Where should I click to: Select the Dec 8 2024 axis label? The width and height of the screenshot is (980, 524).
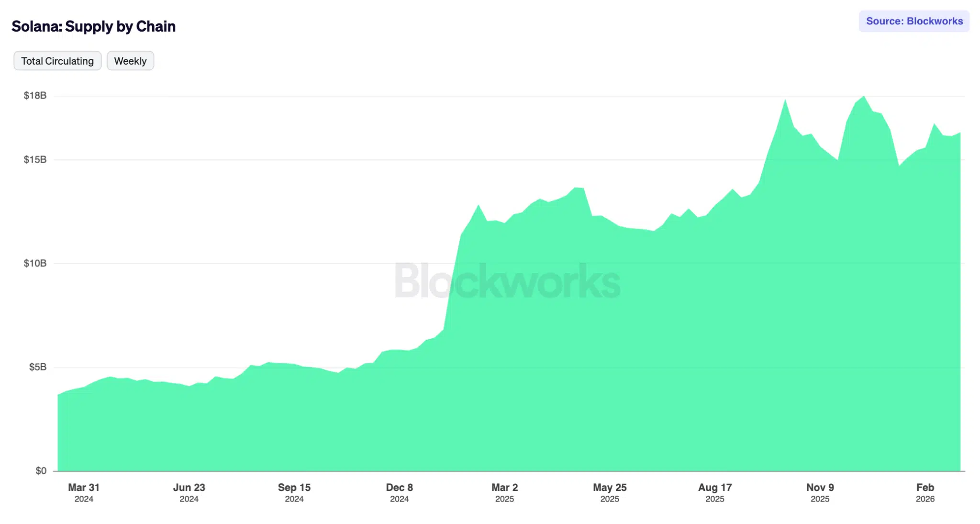pos(399,492)
